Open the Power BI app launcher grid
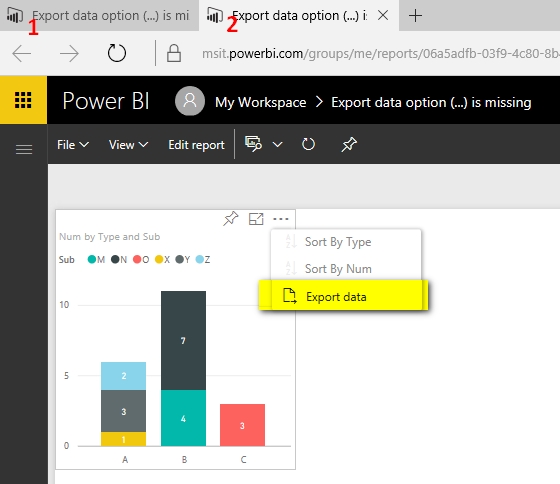 coord(23,100)
